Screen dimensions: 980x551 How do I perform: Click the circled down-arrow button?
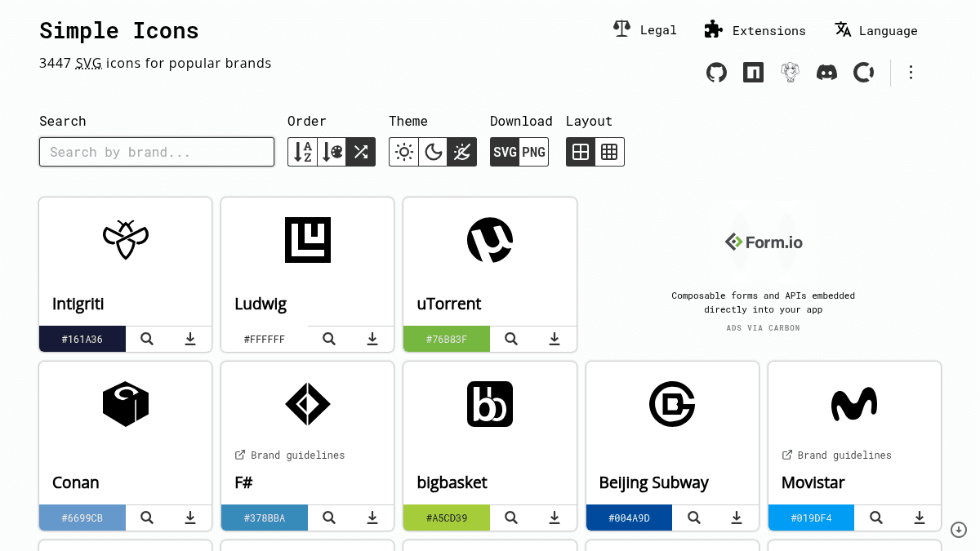pyautogui.click(x=959, y=530)
